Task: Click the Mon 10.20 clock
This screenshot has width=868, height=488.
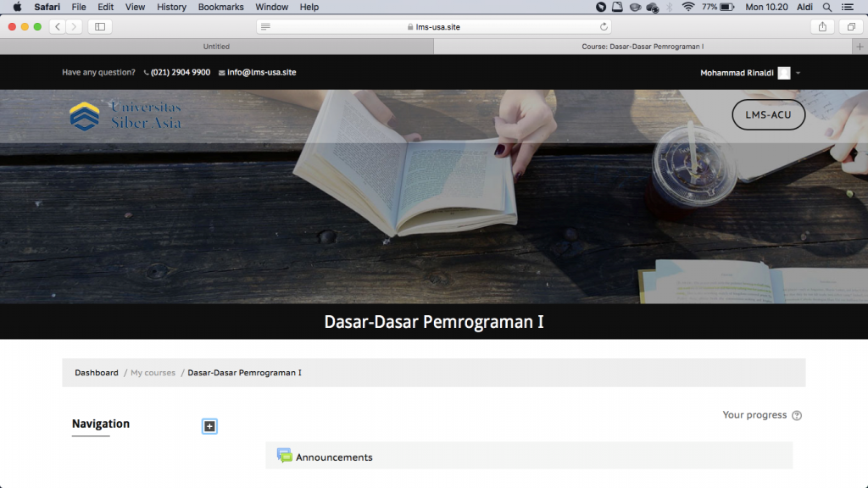Action: pos(766,7)
